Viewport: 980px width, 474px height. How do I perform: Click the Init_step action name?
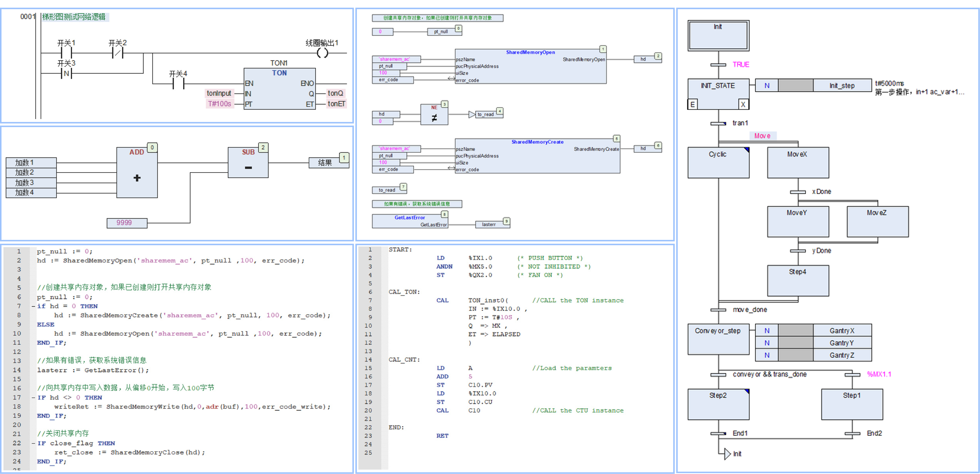[x=842, y=86]
